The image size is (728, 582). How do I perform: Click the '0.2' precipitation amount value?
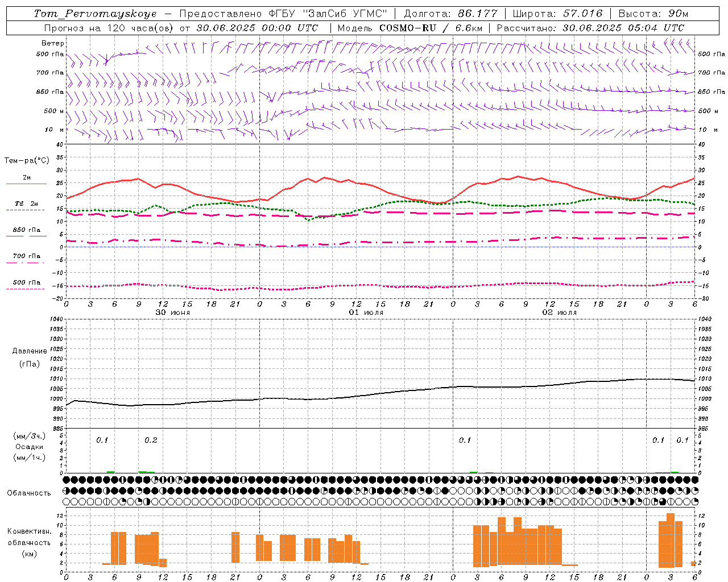tap(151, 440)
